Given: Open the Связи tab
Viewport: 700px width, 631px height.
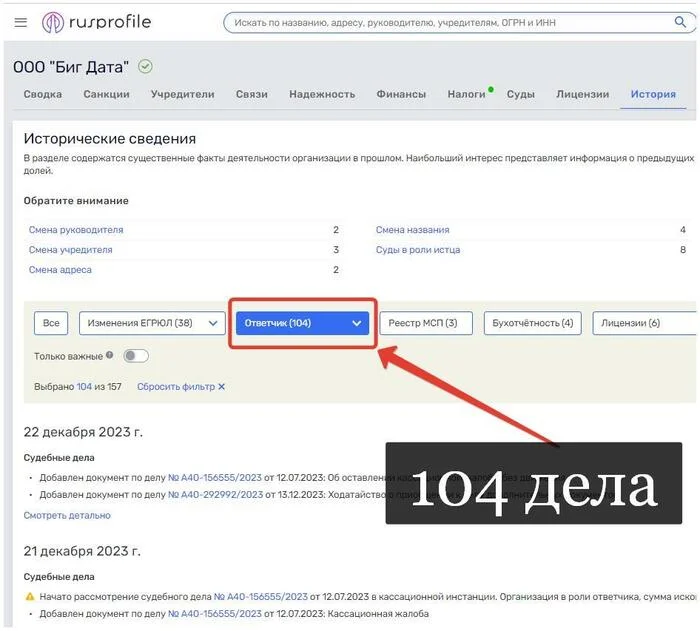Looking at the screenshot, I should coord(252,94).
